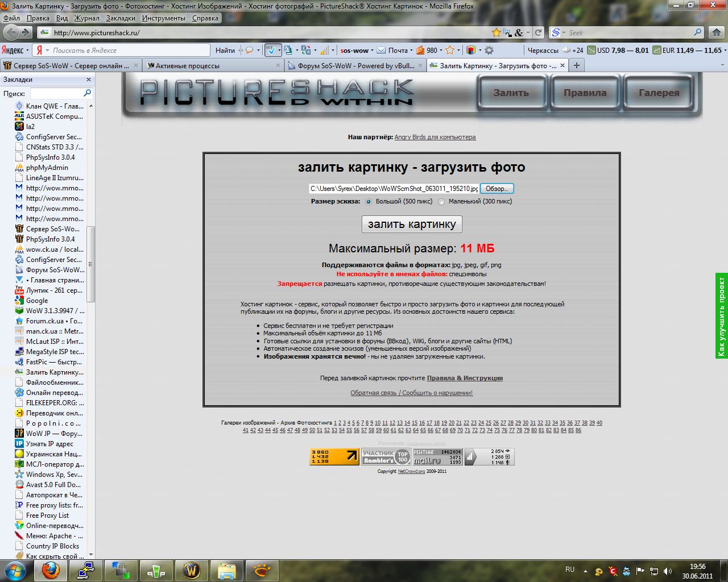The image size is (728, 582).
Task: Bookmark this page with the address bar star
Action: (497, 32)
